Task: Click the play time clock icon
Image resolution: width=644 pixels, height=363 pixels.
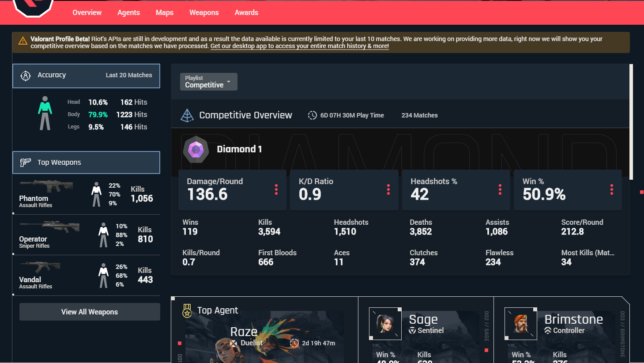Action: point(313,115)
